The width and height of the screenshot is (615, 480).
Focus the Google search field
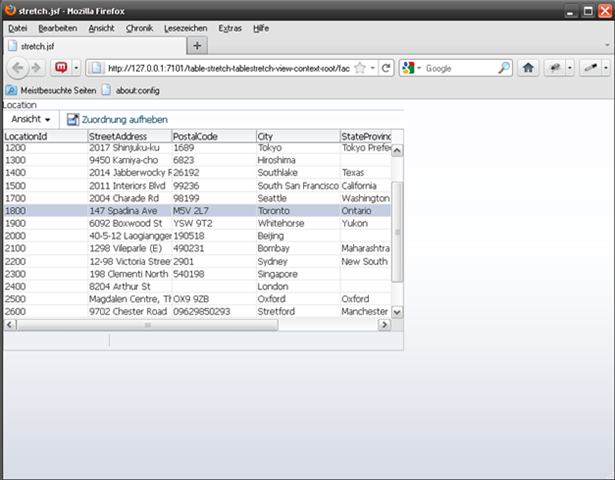pyautogui.click(x=460, y=68)
